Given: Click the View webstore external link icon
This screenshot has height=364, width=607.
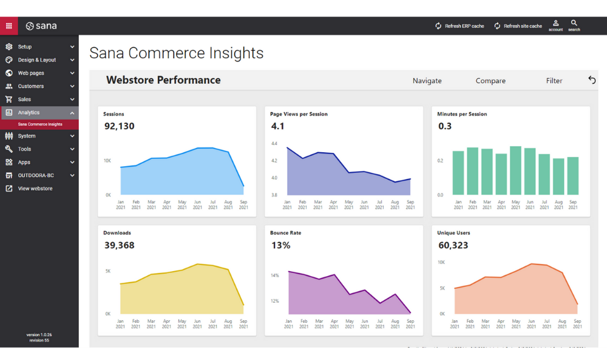Looking at the screenshot, I should click(x=9, y=189).
